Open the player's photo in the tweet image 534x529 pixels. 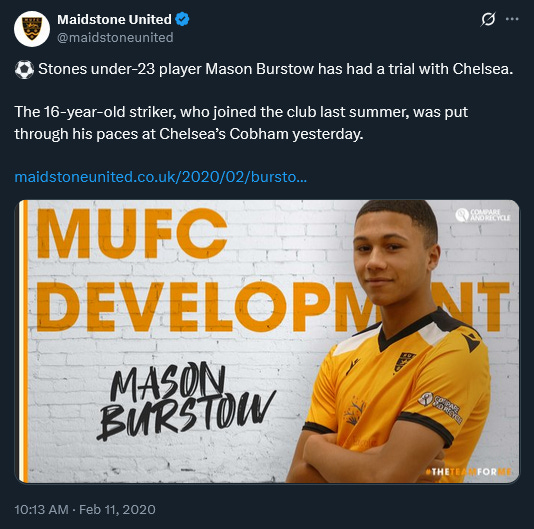(392, 341)
